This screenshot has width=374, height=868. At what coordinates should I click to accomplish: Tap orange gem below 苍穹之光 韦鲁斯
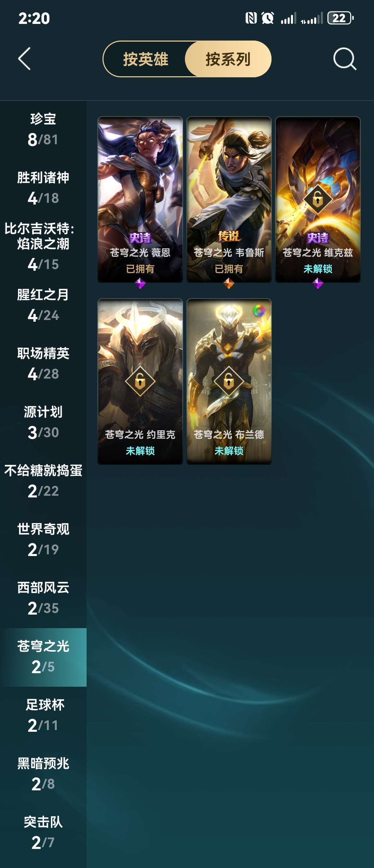229,284
